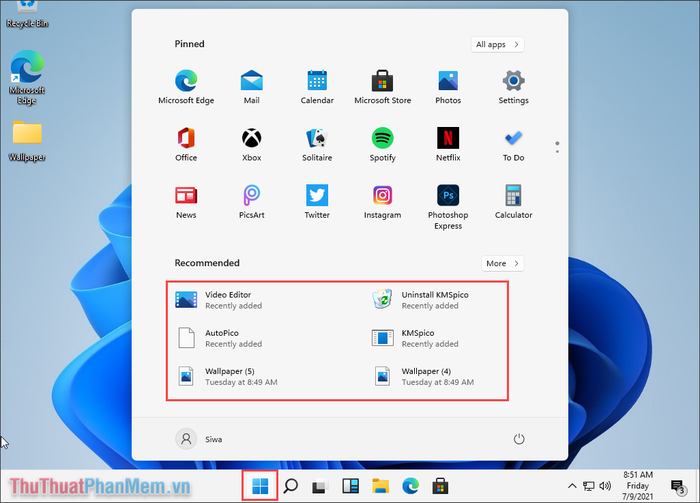Open recommended Video Editor item
This screenshot has height=503, width=700.
click(x=228, y=300)
